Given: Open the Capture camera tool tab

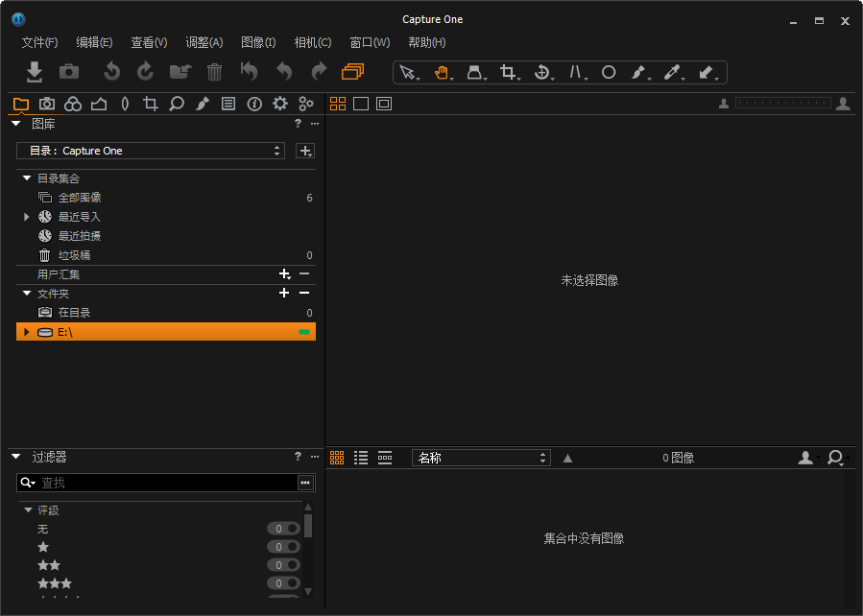Looking at the screenshot, I should tap(47, 104).
